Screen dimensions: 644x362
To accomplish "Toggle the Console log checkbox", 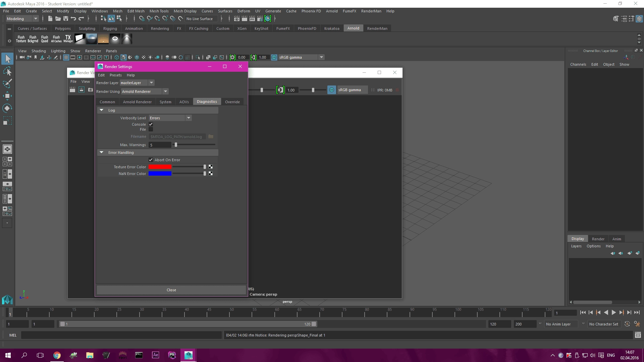I will pos(151,124).
